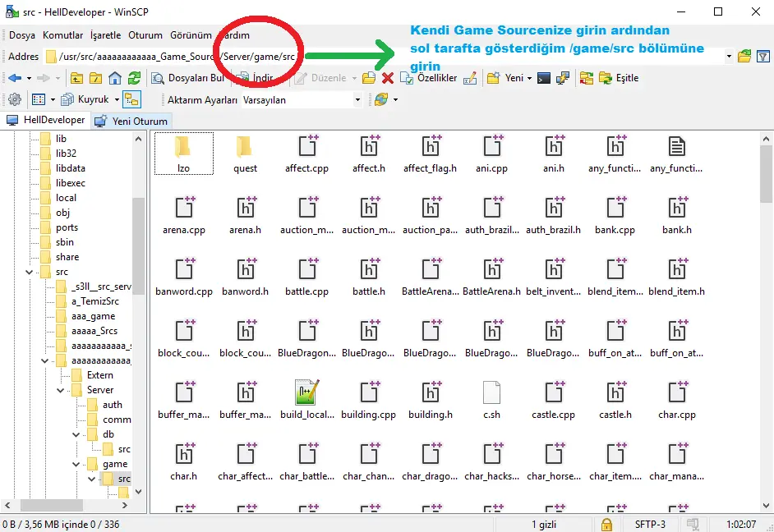Open the preferences gear icon
Image resolution: width=774 pixels, height=532 pixels.
point(15,99)
